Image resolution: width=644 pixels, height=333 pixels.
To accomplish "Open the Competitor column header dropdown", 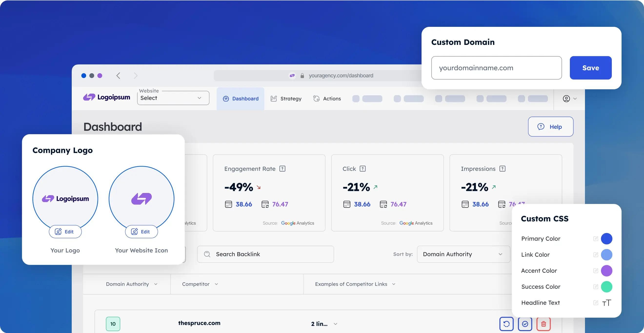I will pyautogui.click(x=200, y=284).
